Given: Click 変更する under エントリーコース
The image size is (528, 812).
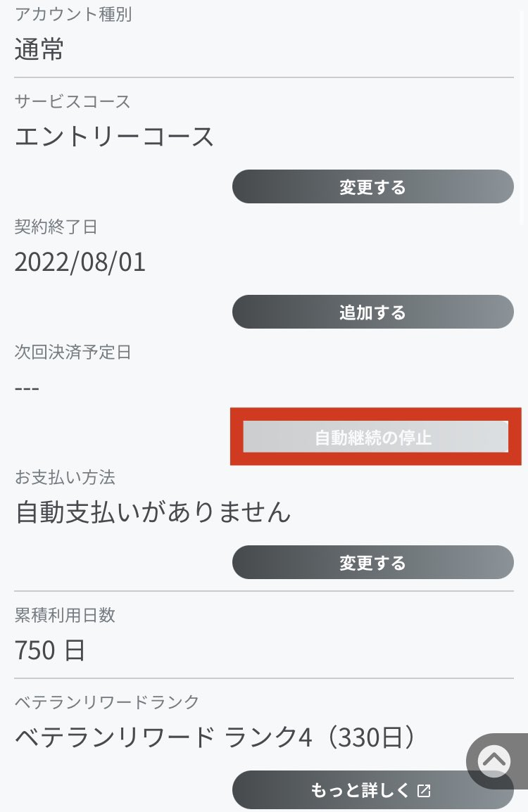Looking at the screenshot, I should 372,186.
